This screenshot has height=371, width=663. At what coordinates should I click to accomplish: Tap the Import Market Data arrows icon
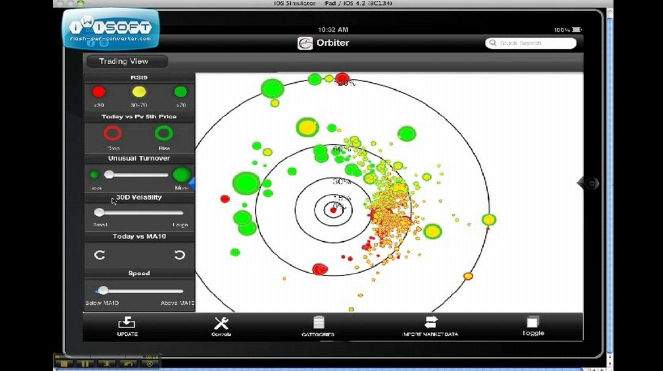(x=430, y=322)
